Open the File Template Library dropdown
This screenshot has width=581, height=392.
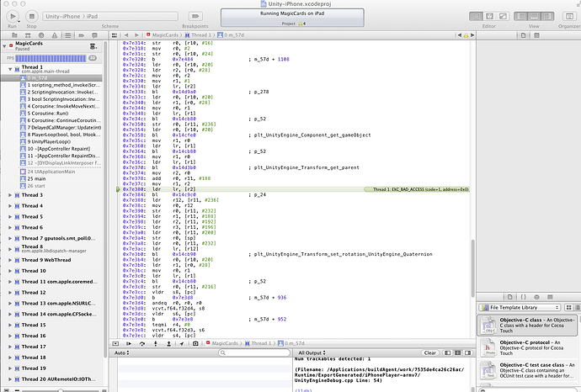point(520,307)
